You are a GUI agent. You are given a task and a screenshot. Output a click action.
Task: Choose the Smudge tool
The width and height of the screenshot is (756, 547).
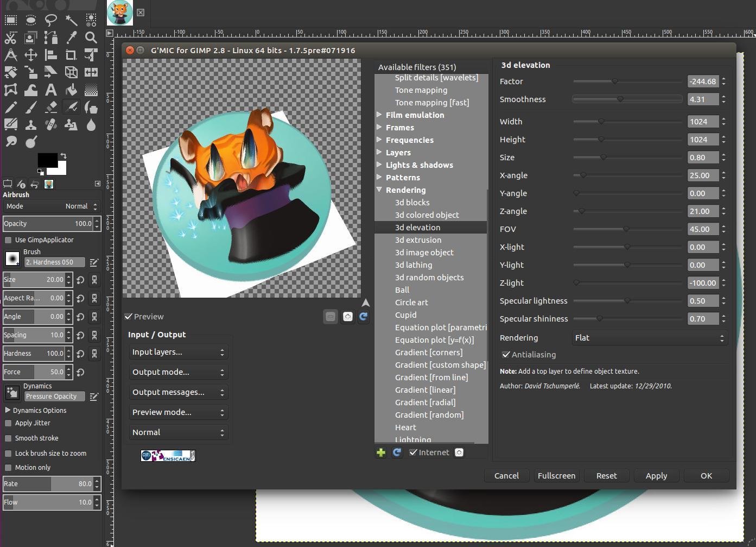(x=10, y=142)
